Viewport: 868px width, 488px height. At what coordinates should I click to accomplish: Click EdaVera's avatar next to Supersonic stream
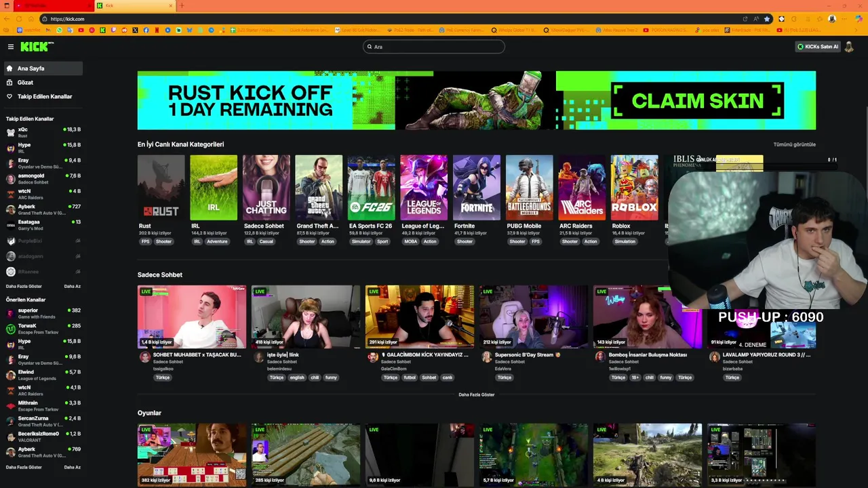point(486,358)
